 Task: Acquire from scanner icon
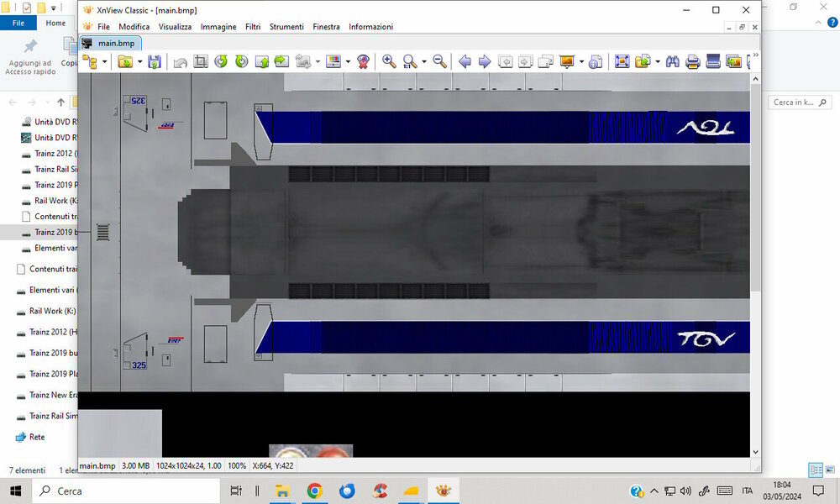713,61
